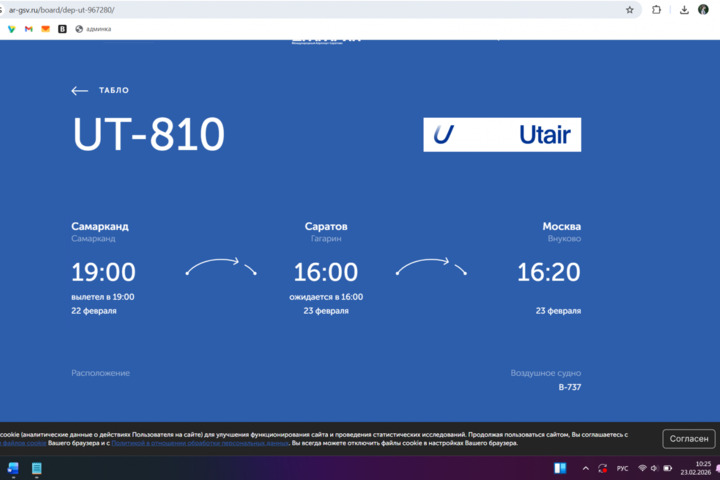The width and height of the screenshot is (720, 480).
Task: Click the back arrow next to Табло
Action: (80, 91)
